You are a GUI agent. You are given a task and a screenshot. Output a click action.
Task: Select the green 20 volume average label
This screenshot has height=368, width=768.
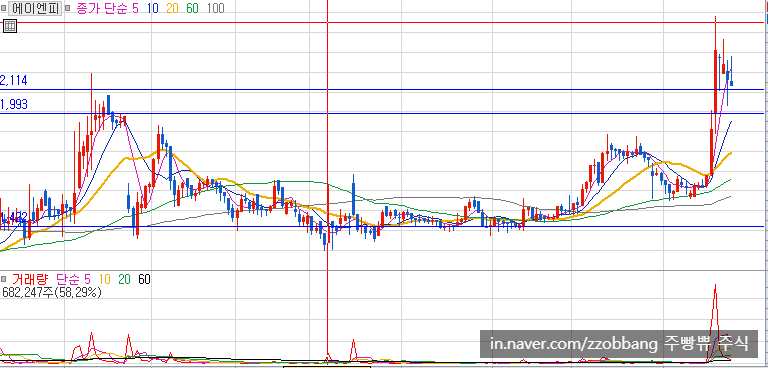(x=124, y=279)
